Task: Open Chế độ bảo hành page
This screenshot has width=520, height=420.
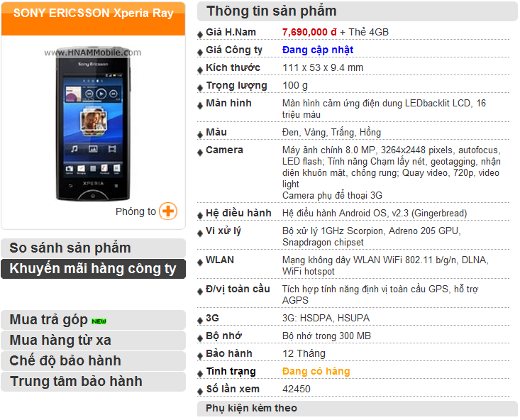Action: 93,361
